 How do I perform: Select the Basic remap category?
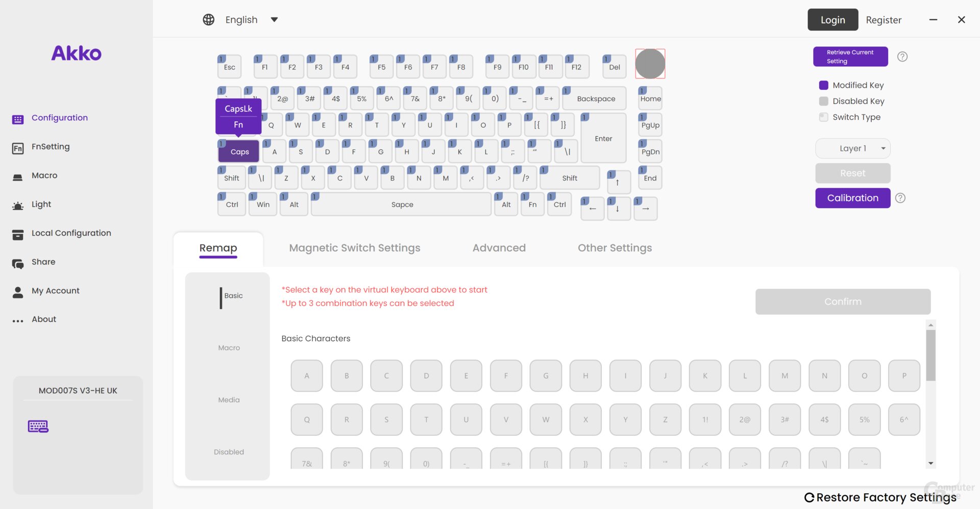pyautogui.click(x=233, y=296)
